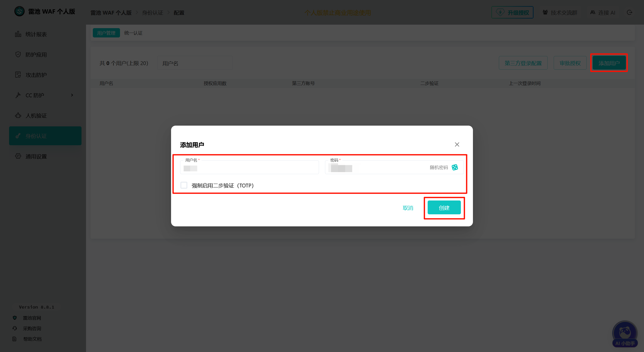This screenshot has width=644, height=352.
Task: Click 身份认证 breadcrumb link
Action: [x=152, y=13]
